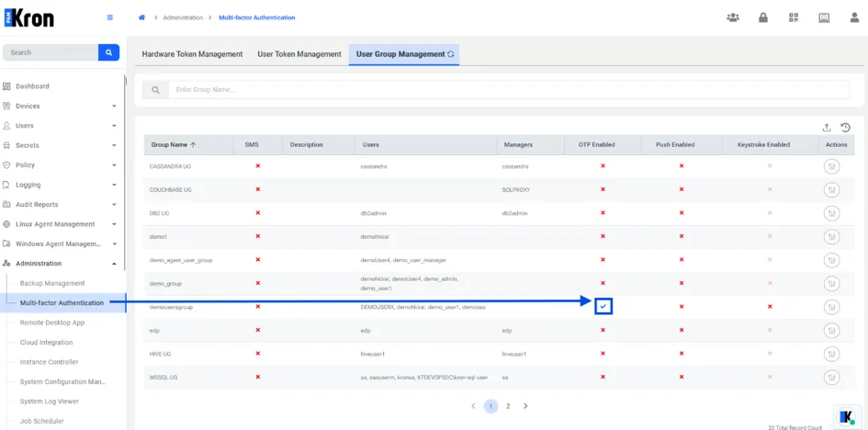Open actions for COUCHBASE UG row
The image size is (868, 430).
831,190
